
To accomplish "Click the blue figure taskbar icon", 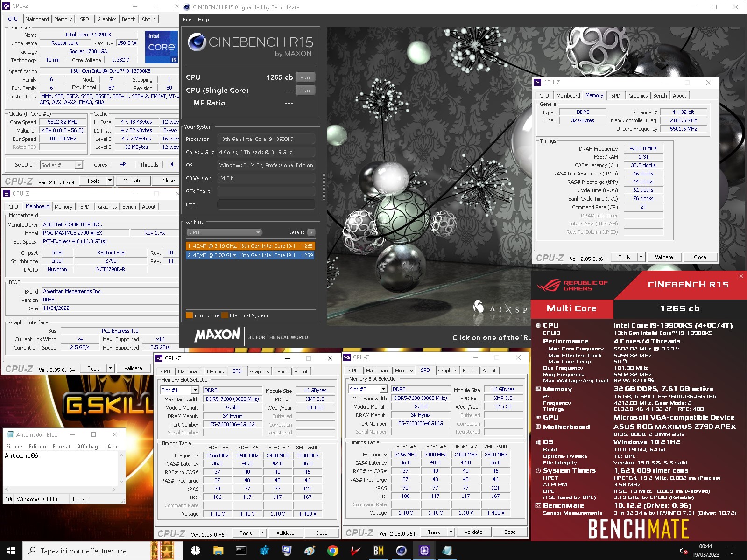I will [264, 551].
